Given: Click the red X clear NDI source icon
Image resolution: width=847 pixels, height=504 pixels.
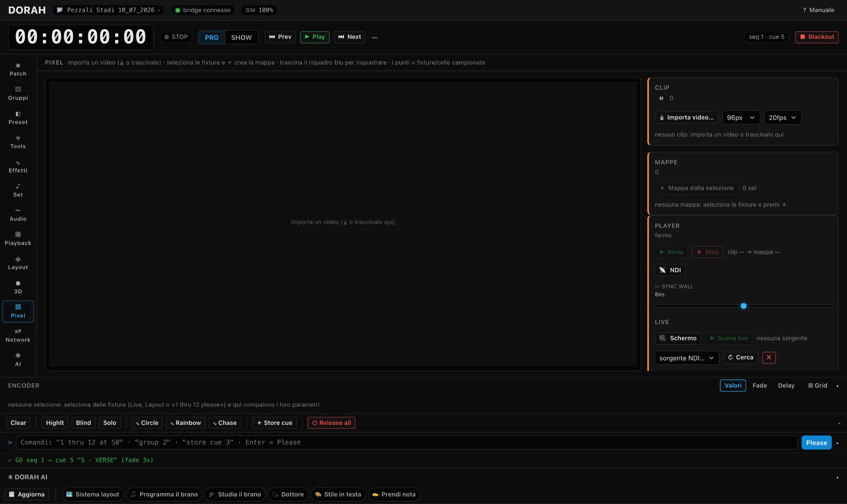Looking at the screenshot, I should pyautogui.click(x=769, y=358).
